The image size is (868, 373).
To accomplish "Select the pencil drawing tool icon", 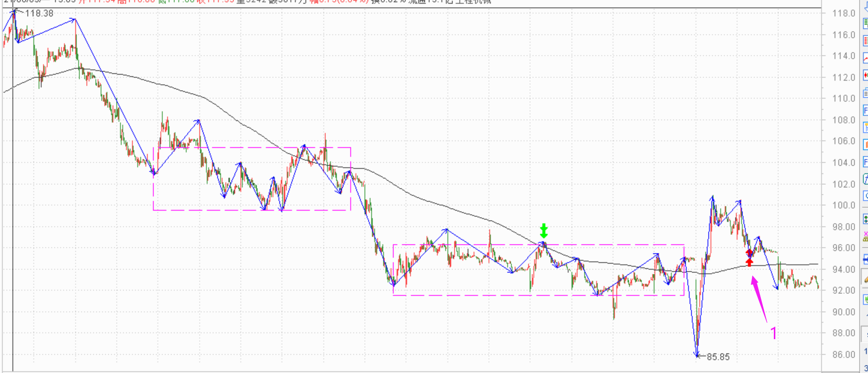I will (x=865, y=279).
